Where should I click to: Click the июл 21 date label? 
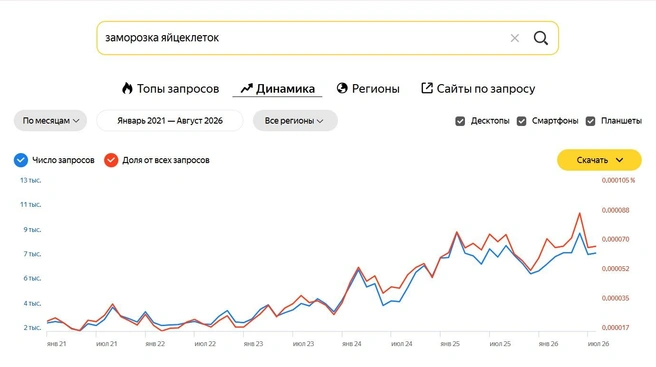[107, 344]
